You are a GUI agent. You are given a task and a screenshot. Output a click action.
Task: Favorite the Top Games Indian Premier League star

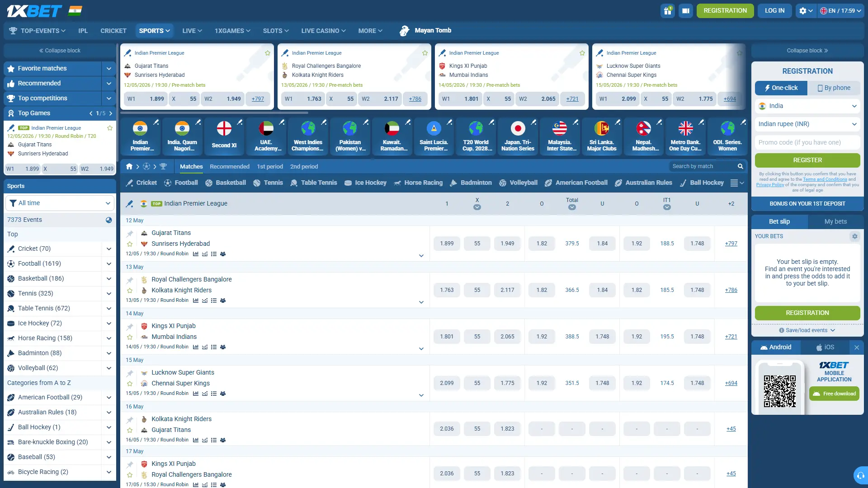(110, 128)
